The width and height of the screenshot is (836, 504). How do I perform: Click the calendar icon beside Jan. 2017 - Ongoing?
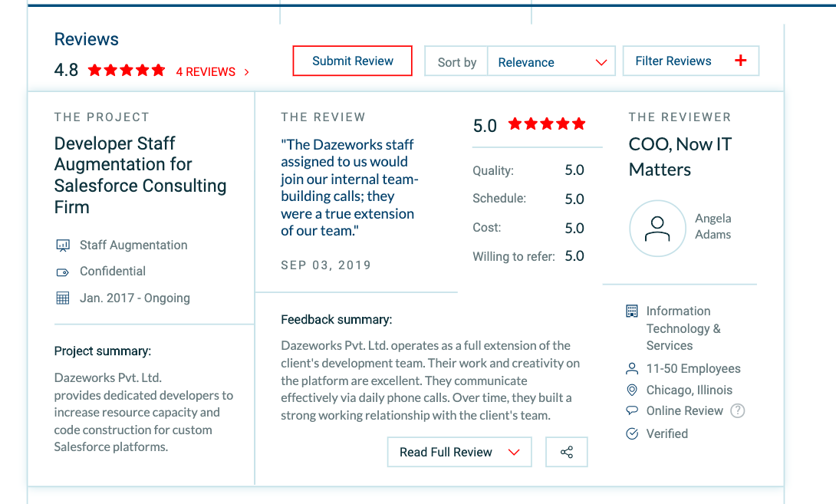[x=63, y=298]
